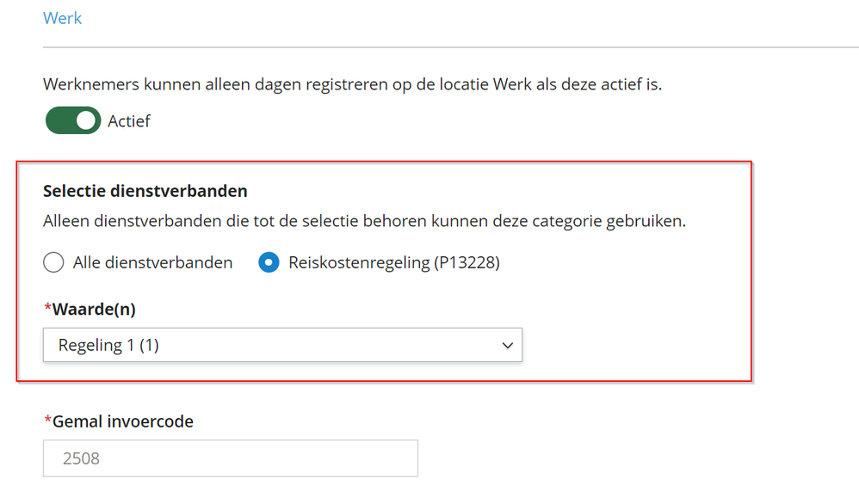The height and width of the screenshot is (504, 859).
Task: Click the 2508 value in the input
Action: (x=81, y=458)
